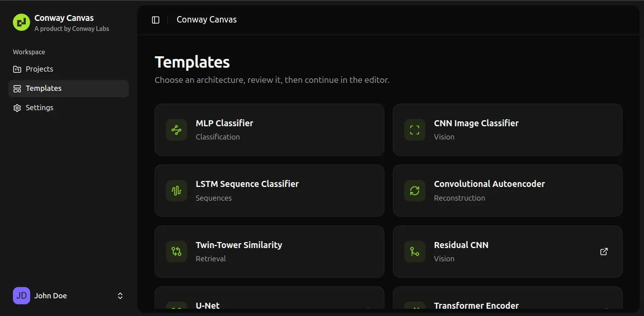The height and width of the screenshot is (316, 644).
Task: Click the LSTM Sequence Classifier waveform icon
Action: click(176, 191)
